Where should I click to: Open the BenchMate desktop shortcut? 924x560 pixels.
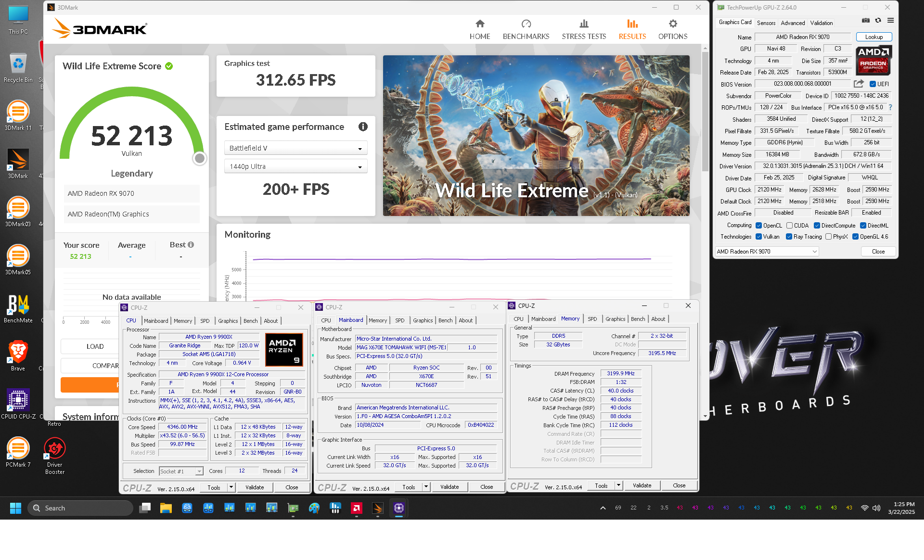(x=18, y=308)
